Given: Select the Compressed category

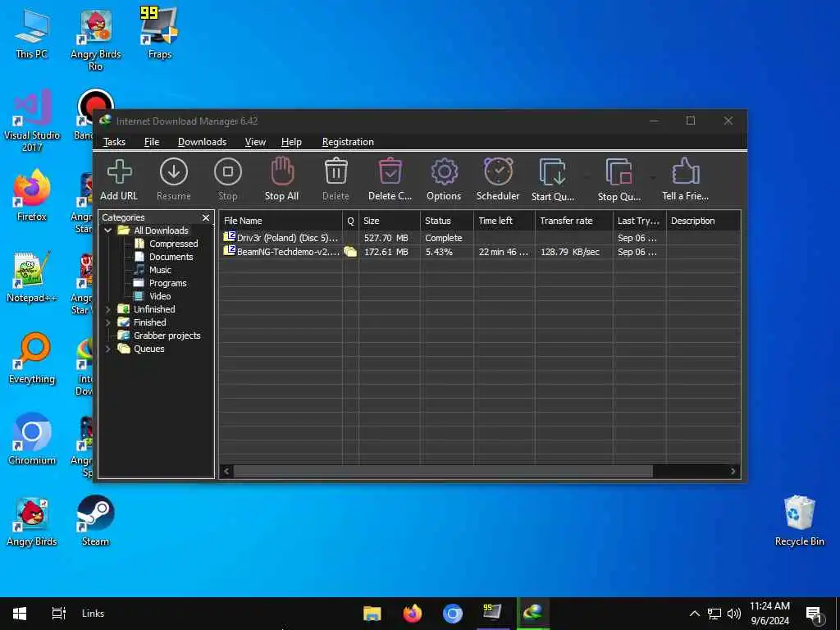Looking at the screenshot, I should [174, 244].
